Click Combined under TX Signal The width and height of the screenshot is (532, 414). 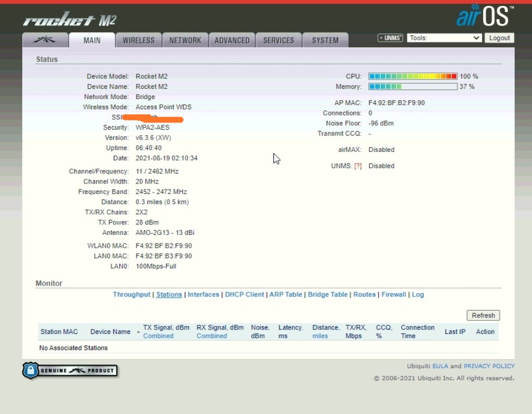(x=158, y=336)
